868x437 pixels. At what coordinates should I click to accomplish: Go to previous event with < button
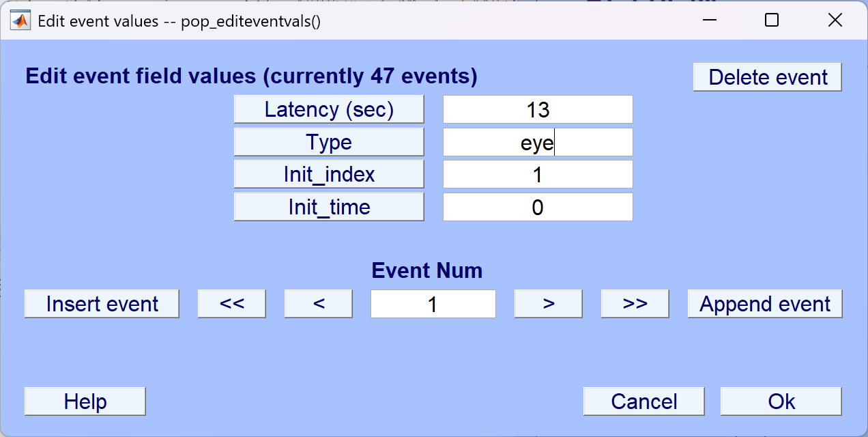(x=319, y=304)
